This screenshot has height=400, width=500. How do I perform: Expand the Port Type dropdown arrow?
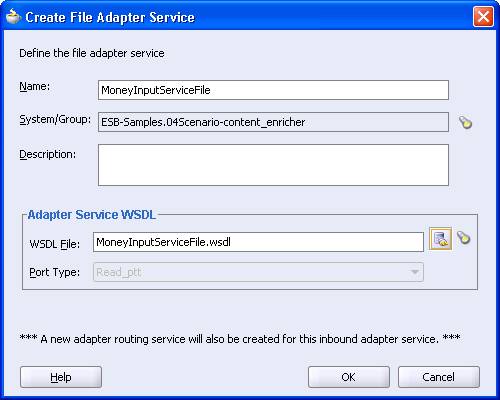pos(415,272)
